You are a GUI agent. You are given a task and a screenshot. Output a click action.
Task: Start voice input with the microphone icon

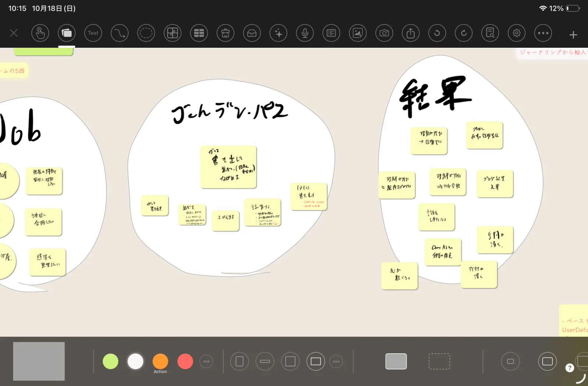[x=305, y=33]
